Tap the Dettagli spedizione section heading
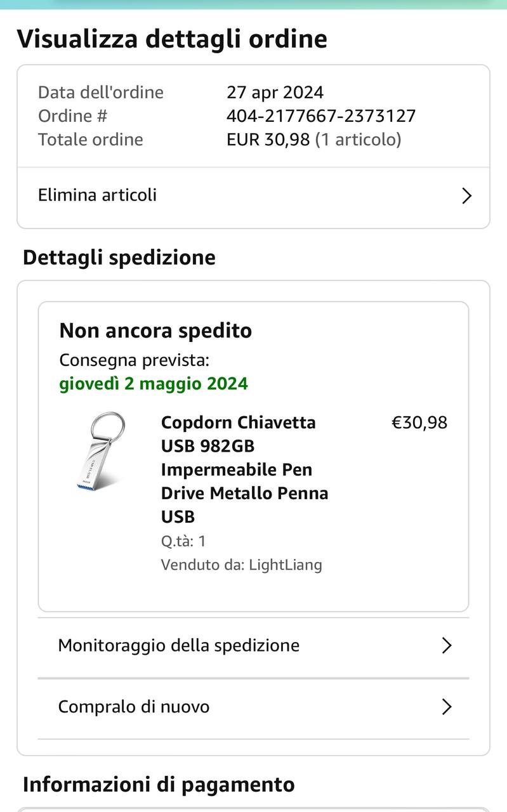The image size is (507, 812). click(x=119, y=258)
